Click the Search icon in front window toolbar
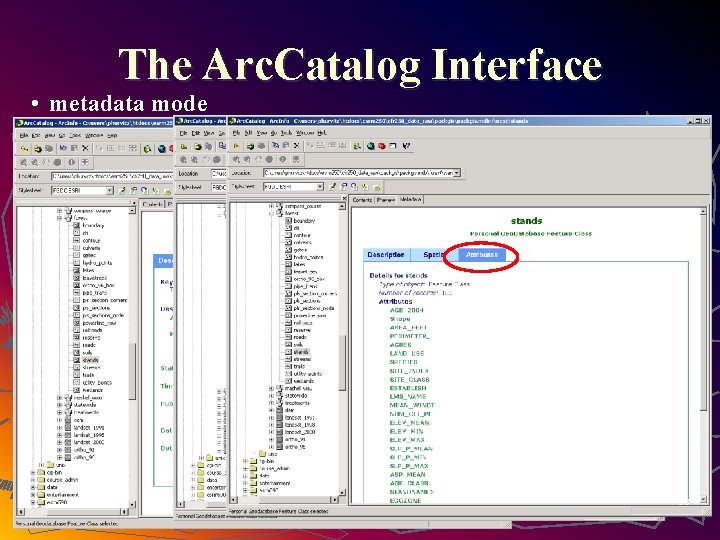This screenshot has width=720, height=540. pos(357,146)
